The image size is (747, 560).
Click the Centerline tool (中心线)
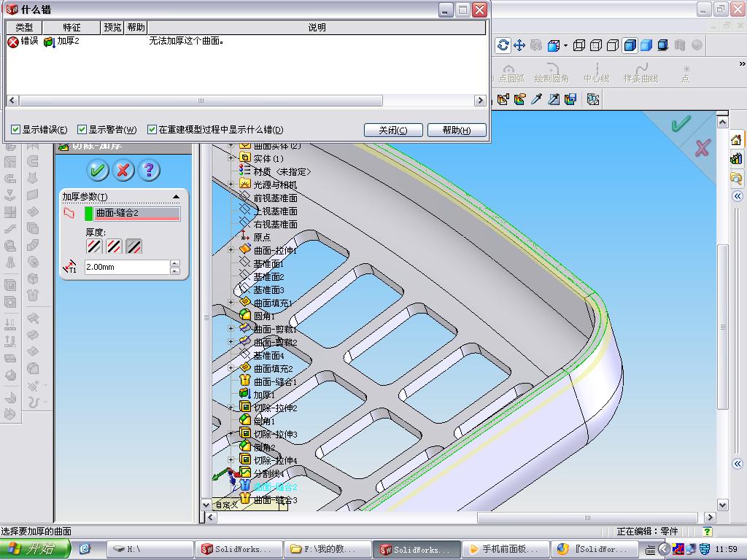point(597,74)
